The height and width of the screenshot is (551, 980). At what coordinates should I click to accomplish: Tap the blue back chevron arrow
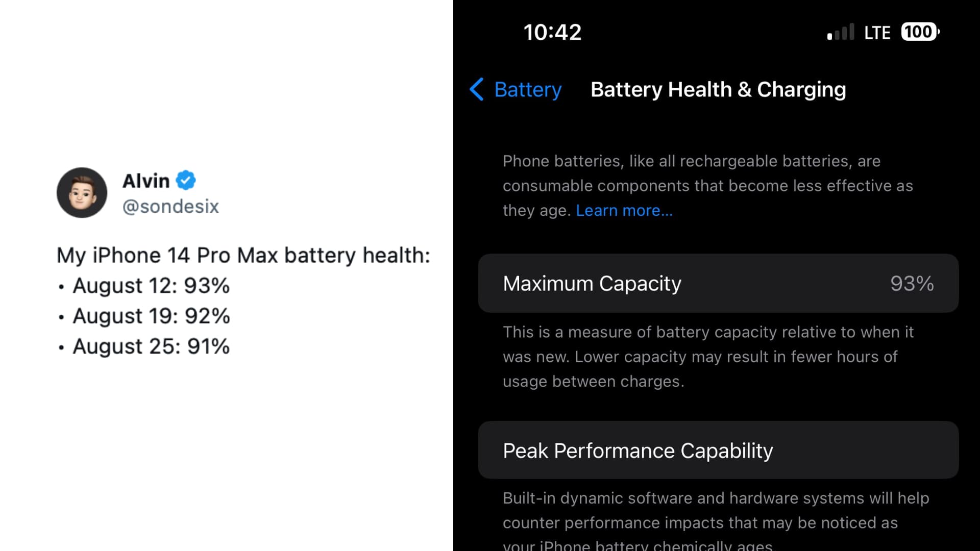tap(476, 89)
